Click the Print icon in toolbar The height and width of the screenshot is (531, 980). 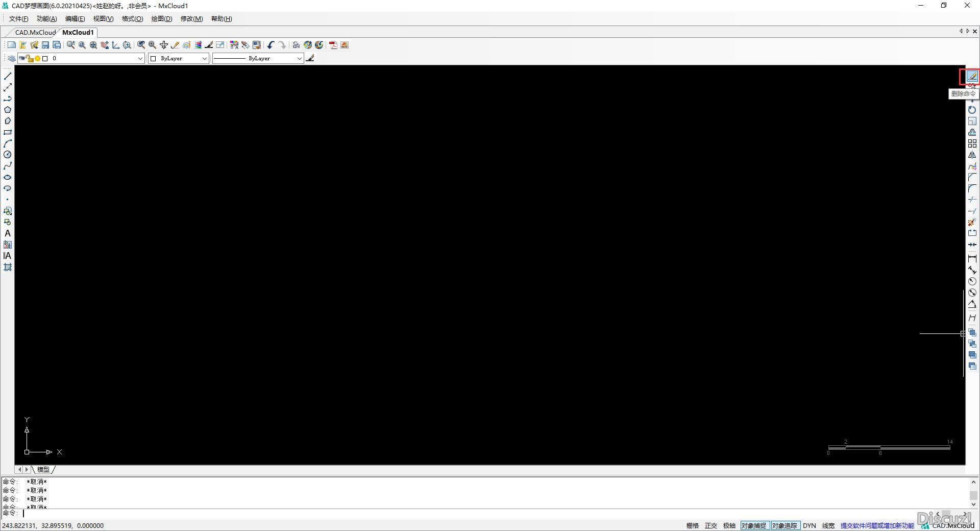(296, 45)
